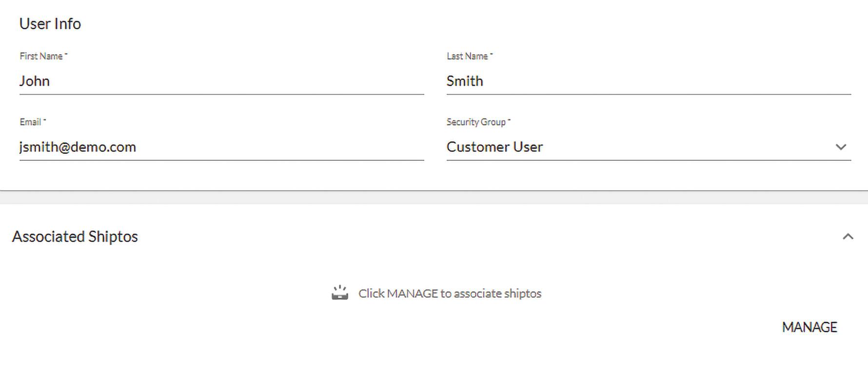Click the 'John' text in First Name
Screen dimensions: 868x377
tap(35, 81)
